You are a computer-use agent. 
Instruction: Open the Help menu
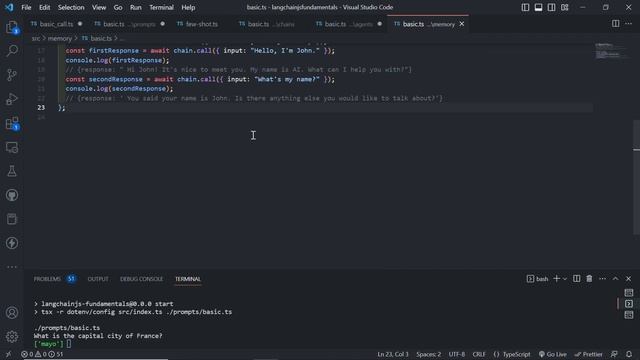(188, 7)
